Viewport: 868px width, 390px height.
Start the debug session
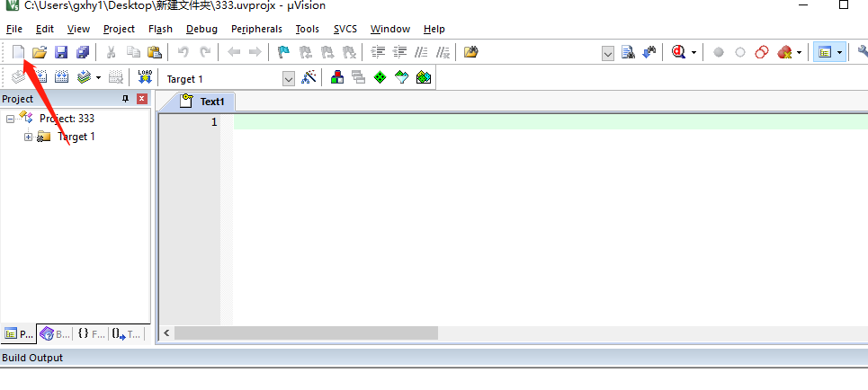tap(678, 52)
